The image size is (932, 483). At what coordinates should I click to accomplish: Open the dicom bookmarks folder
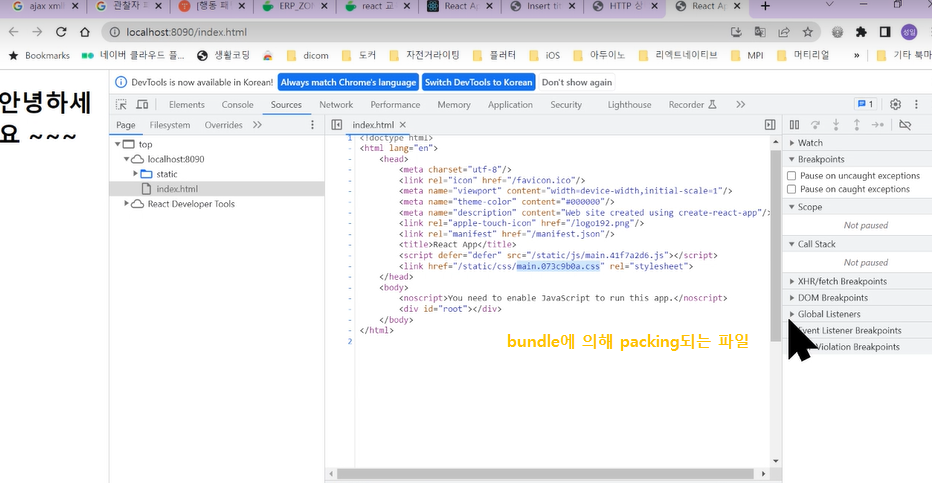pyautogui.click(x=308, y=55)
